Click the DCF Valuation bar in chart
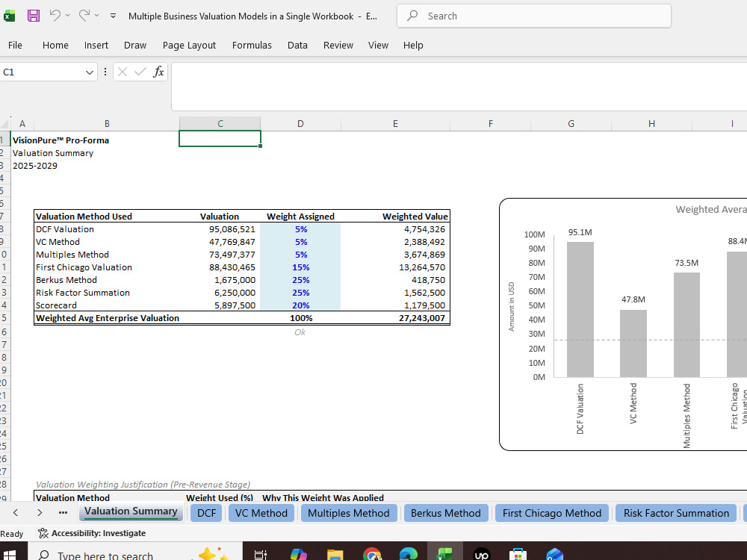This screenshot has width=747, height=560. 580,310
